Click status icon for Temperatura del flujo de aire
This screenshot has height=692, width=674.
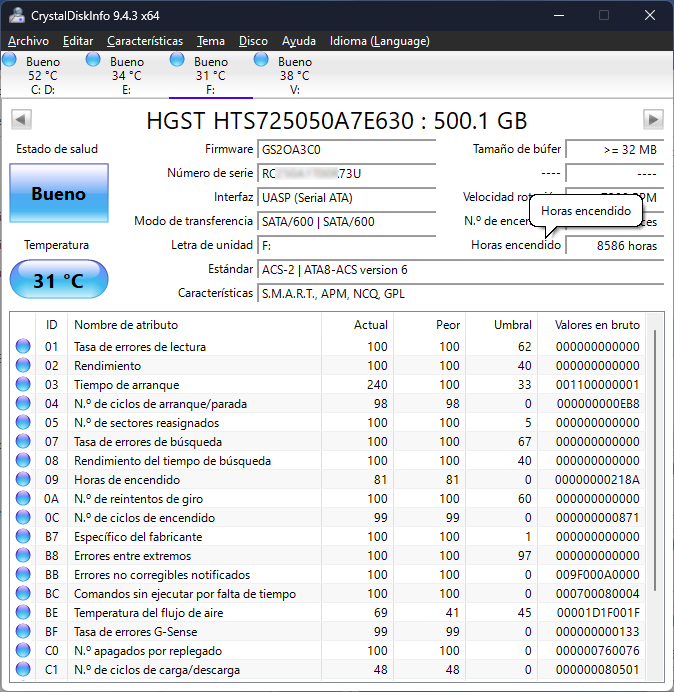coord(23,612)
